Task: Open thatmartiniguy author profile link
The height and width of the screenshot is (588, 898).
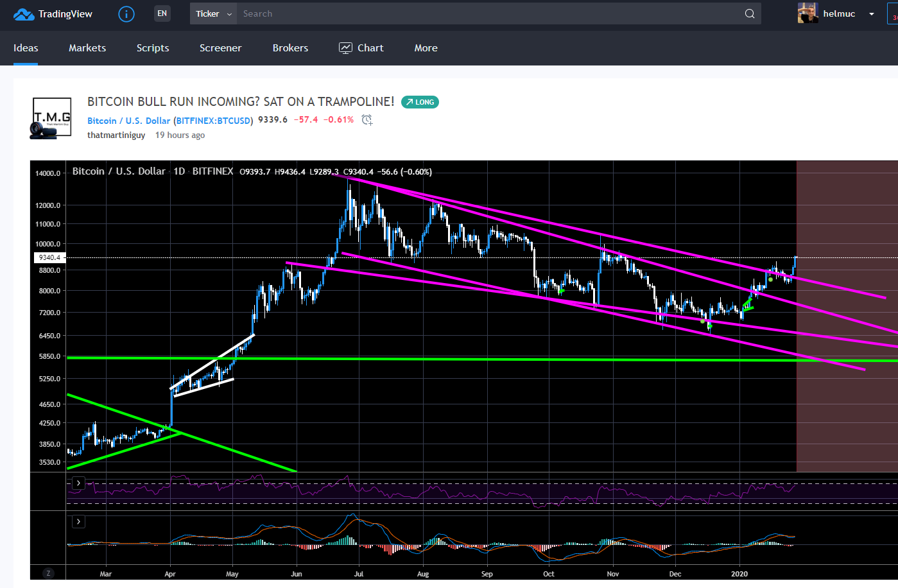Action: [x=116, y=135]
